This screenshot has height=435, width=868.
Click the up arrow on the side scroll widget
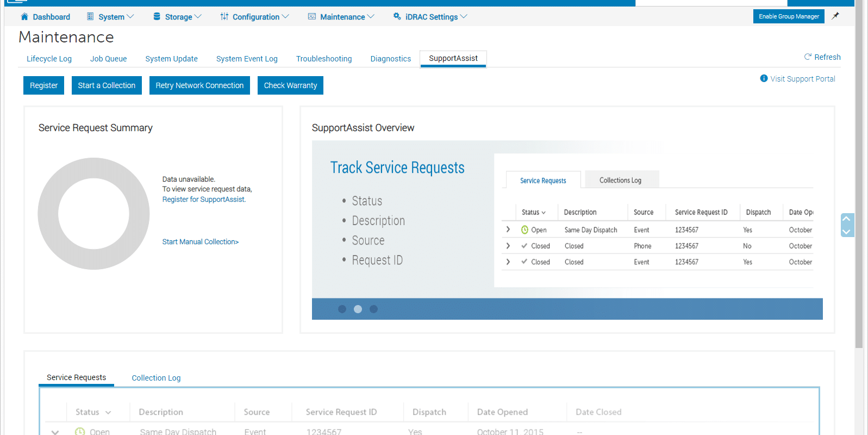847,219
